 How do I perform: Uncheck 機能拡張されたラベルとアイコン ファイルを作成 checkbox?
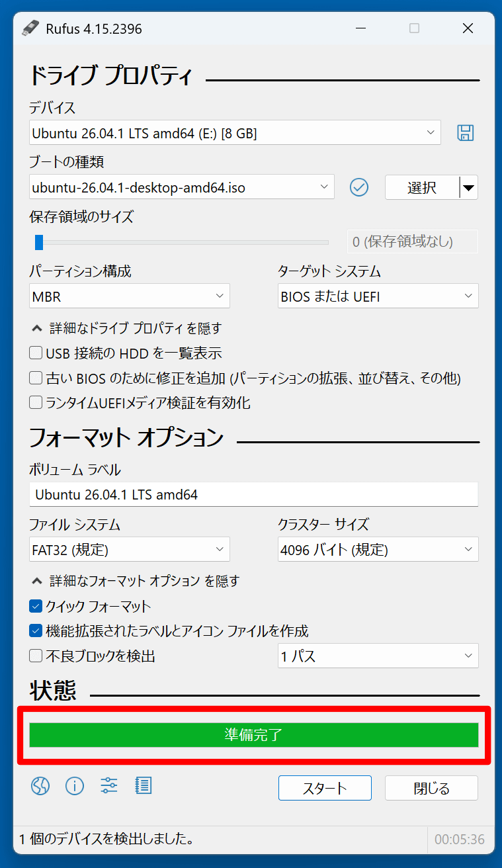coord(36,631)
